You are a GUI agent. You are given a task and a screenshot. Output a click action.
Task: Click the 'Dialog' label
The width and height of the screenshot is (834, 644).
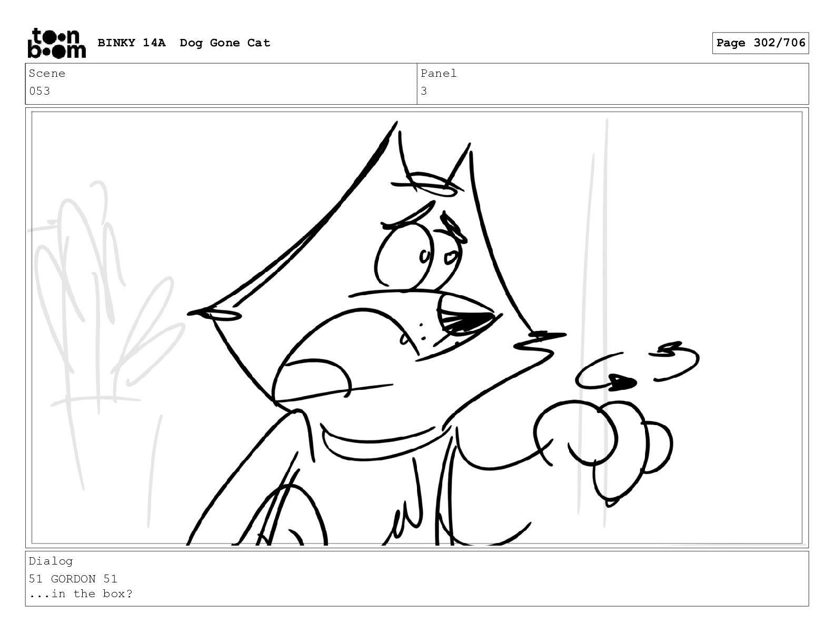(51, 561)
